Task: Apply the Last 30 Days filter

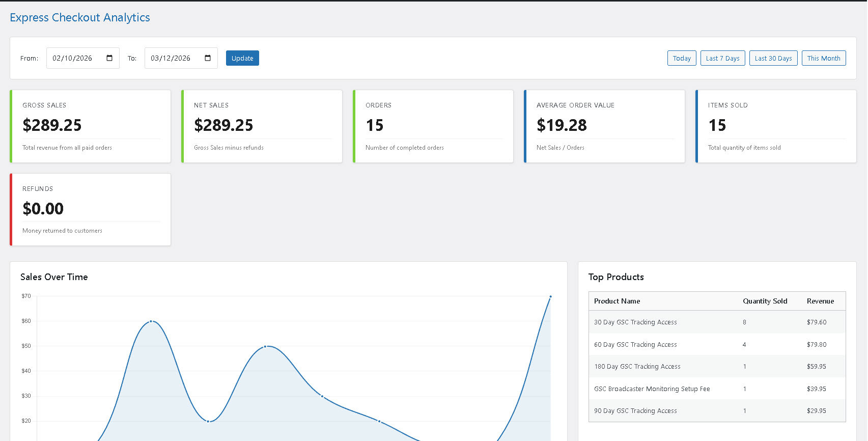Action: click(773, 58)
